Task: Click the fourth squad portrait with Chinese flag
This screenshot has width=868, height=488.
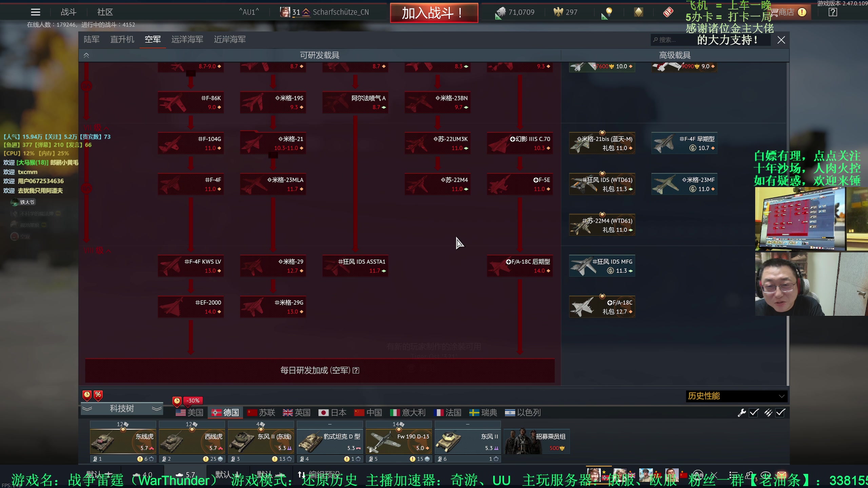Action: pyautogui.click(x=672, y=474)
